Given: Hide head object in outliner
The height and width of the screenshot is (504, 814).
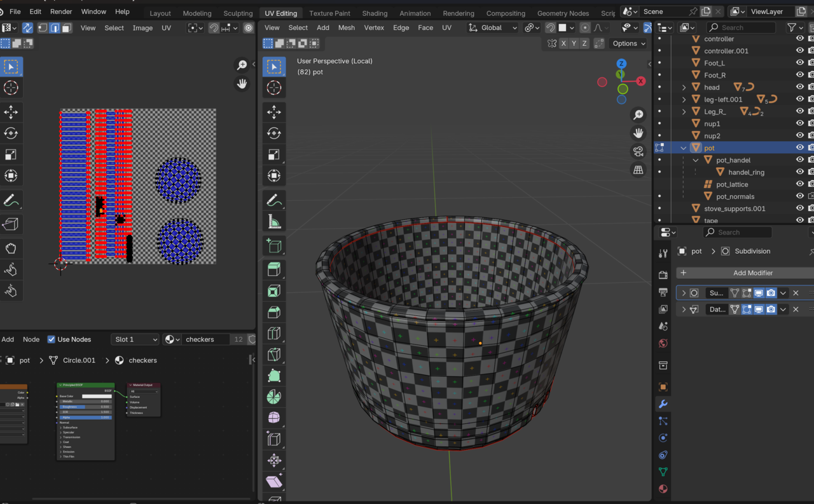Looking at the screenshot, I should coord(800,87).
